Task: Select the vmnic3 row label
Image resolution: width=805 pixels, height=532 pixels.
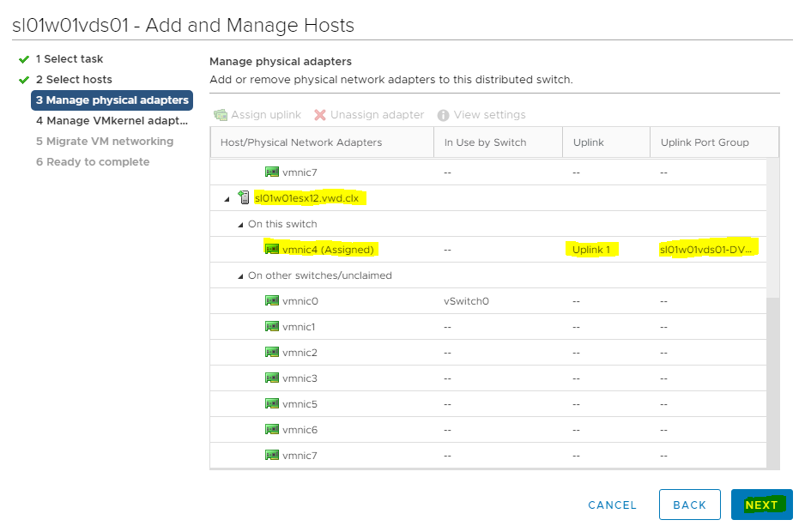Action: [300, 378]
